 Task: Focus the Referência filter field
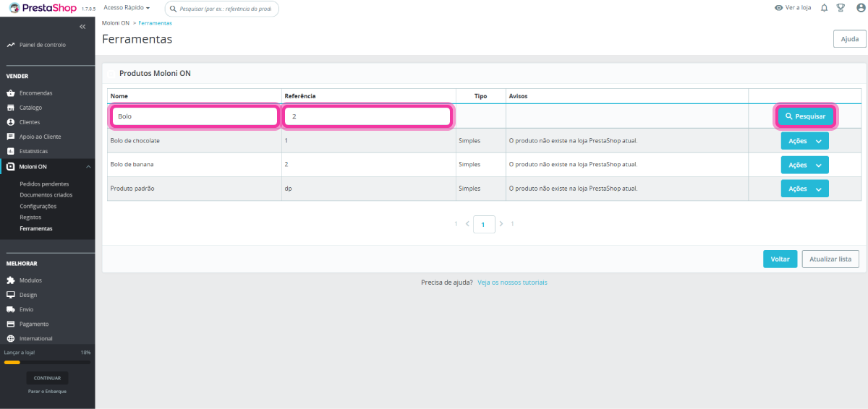[368, 116]
